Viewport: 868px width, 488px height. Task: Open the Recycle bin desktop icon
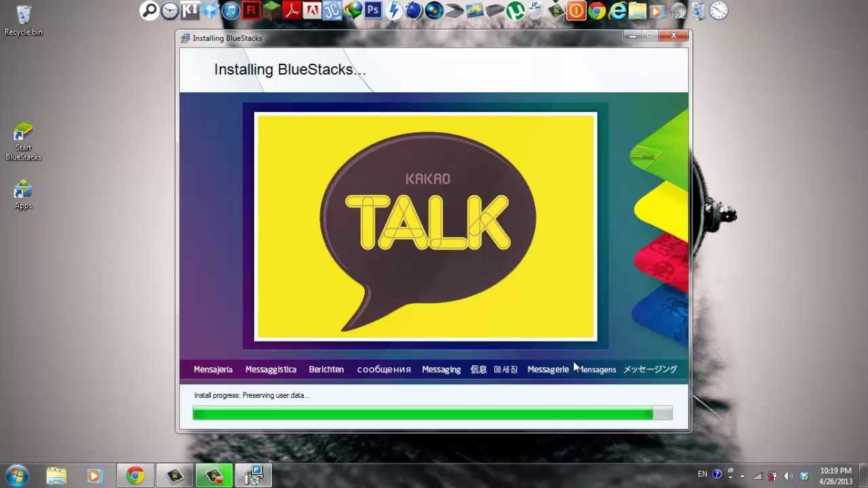(23, 20)
